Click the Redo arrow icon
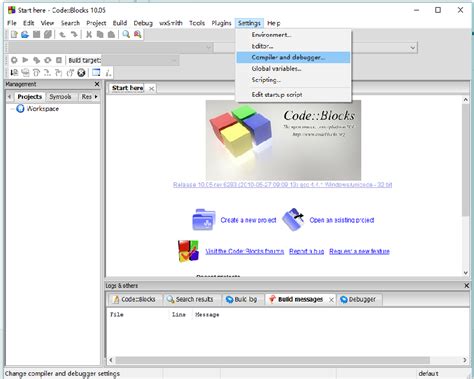Image resolution: width=474 pixels, height=379 pixels. (x=74, y=34)
